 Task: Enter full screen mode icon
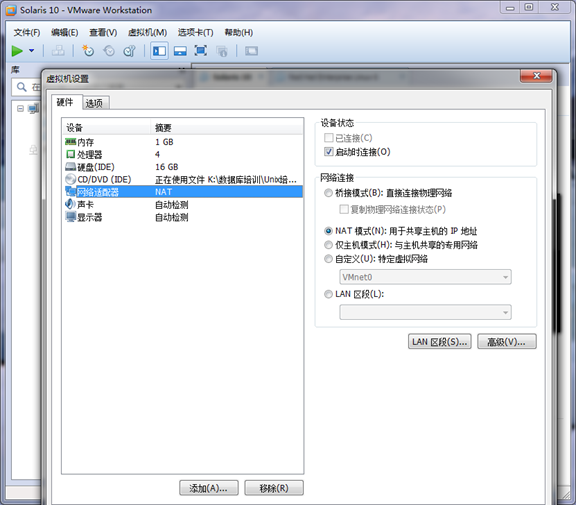click(201, 51)
